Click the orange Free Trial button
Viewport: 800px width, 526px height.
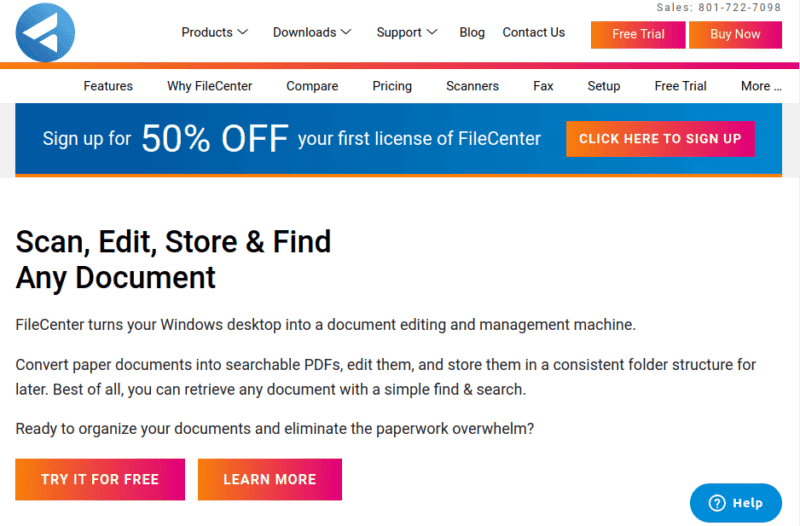638,34
